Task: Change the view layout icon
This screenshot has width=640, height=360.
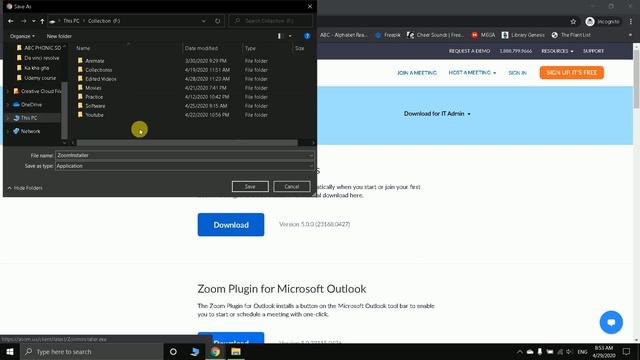Action: coord(280,36)
